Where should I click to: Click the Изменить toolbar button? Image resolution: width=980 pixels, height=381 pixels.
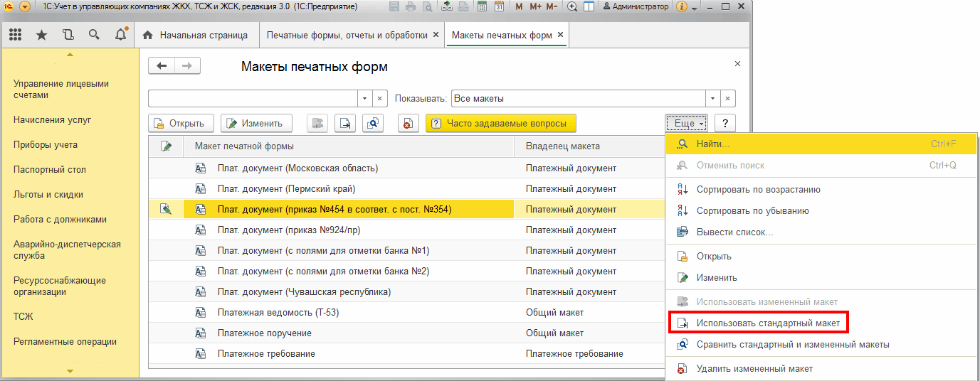click(256, 123)
